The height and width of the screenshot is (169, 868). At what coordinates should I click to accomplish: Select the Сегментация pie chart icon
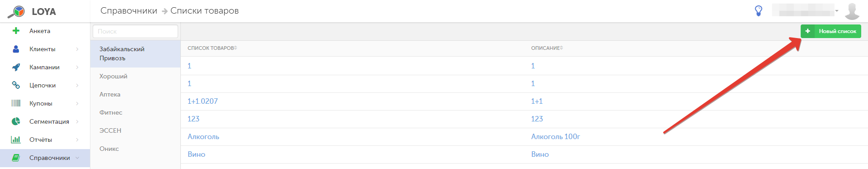(16, 121)
